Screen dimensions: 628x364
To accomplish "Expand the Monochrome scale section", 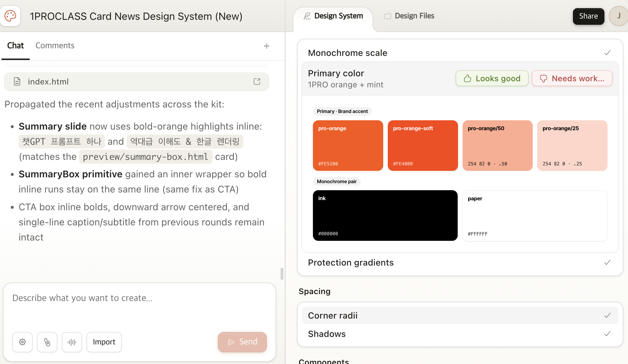I will [347, 53].
